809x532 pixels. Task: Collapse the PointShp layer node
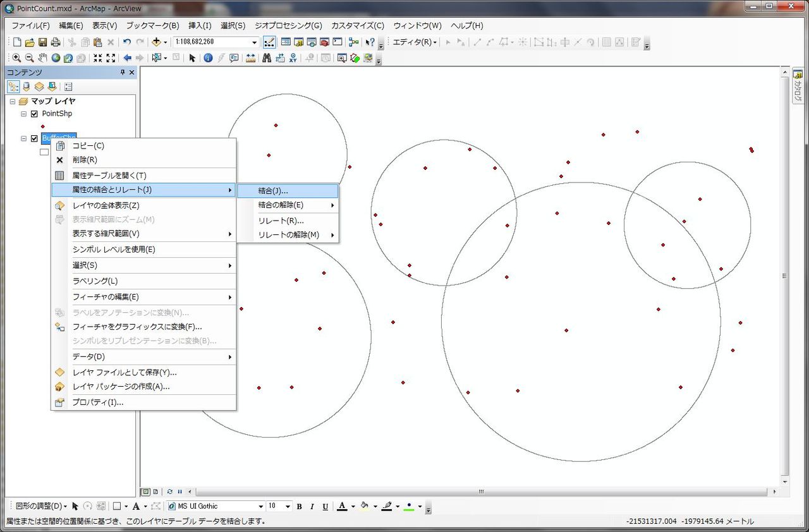click(x=24, y=114)
